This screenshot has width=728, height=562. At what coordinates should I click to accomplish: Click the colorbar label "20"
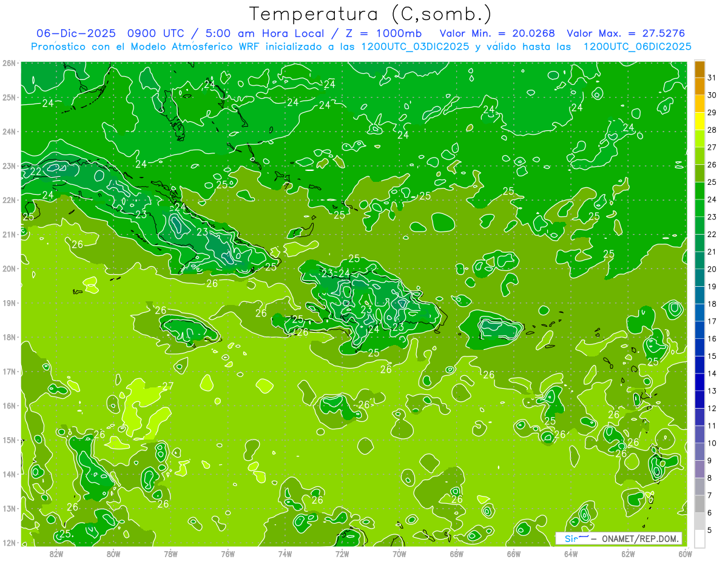point(712,269)
